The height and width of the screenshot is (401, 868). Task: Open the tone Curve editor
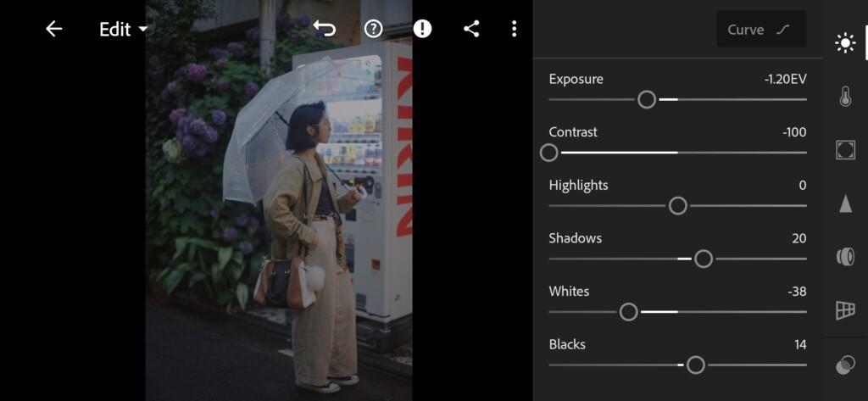coord(761,30)
